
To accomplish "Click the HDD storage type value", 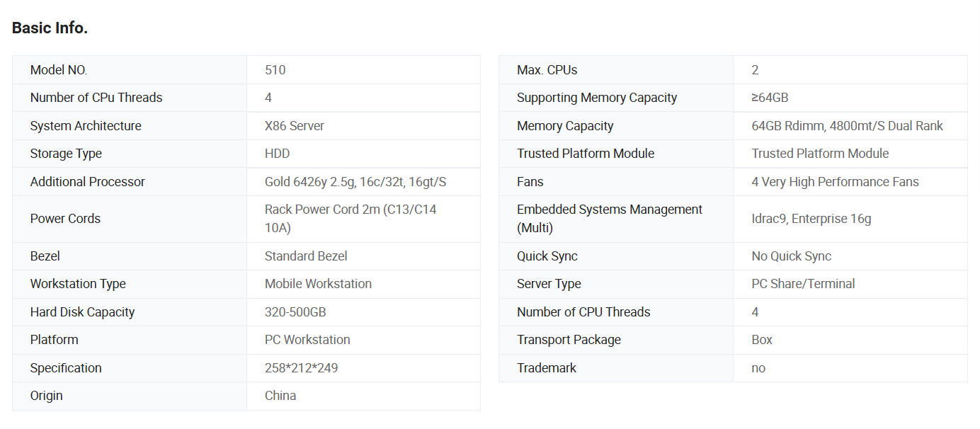I will pos(278,154).
